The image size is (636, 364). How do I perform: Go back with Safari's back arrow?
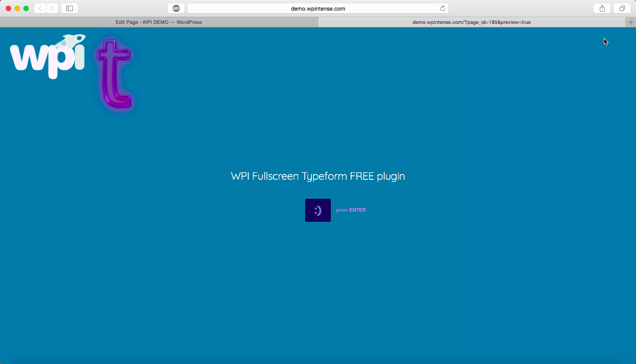tap(40, 8)
